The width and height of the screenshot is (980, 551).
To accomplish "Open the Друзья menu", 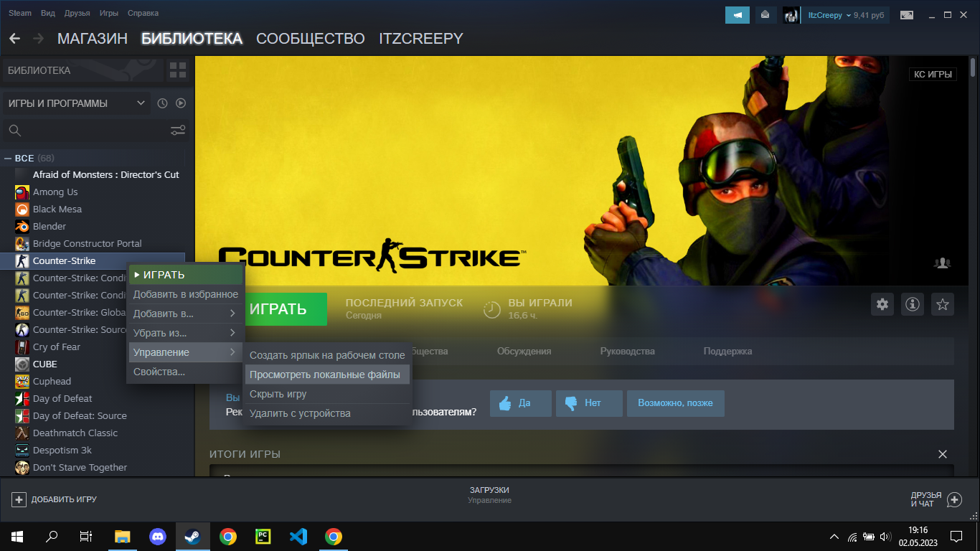I will pyautogui.click(x=77, y=14).
